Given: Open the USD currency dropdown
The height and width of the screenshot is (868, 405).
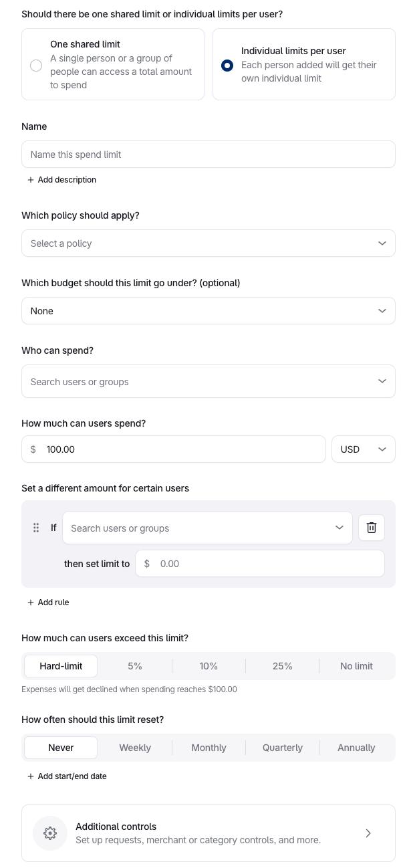Looking at the screenshot, I should coord(363,449).
